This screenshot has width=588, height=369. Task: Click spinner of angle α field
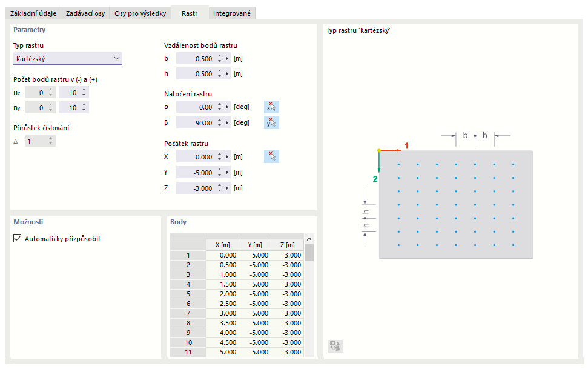pos(219,107)
